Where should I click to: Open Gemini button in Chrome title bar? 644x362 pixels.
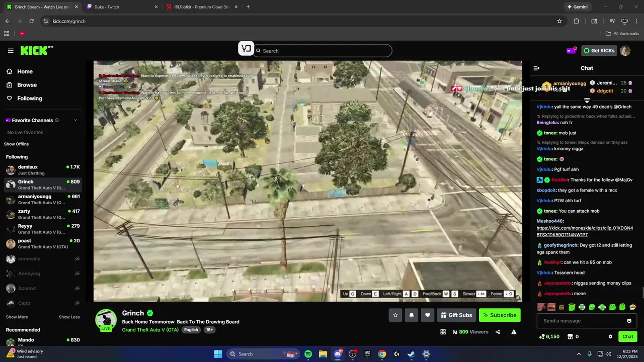pos(578,7)
